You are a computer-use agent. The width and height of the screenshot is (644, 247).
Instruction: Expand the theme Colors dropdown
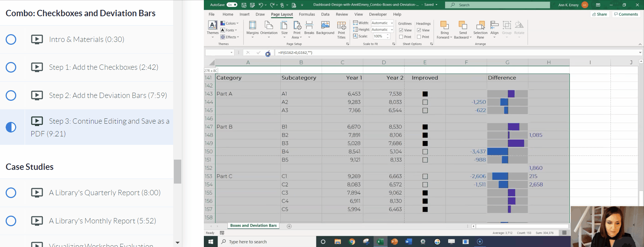coord(230,23)
